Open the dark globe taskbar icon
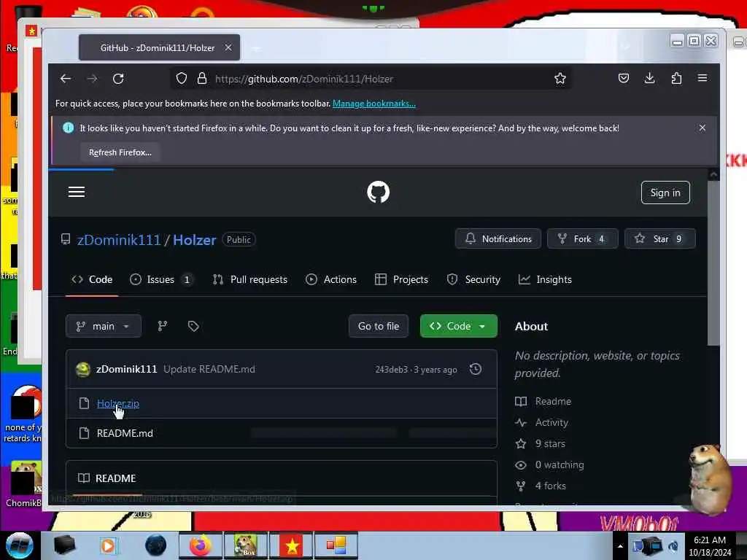The image size is (747, 560). (156, 545)
